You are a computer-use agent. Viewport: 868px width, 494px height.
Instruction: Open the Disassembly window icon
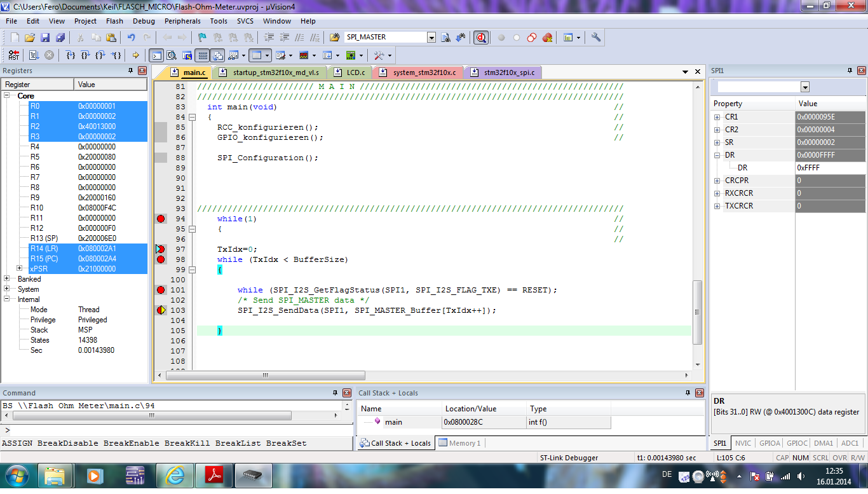172,55
